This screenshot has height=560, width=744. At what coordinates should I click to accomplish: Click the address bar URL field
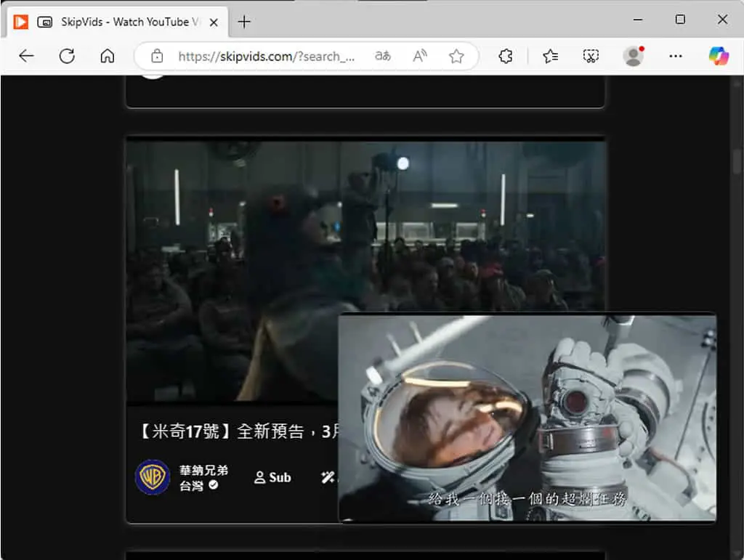(266, 56)
